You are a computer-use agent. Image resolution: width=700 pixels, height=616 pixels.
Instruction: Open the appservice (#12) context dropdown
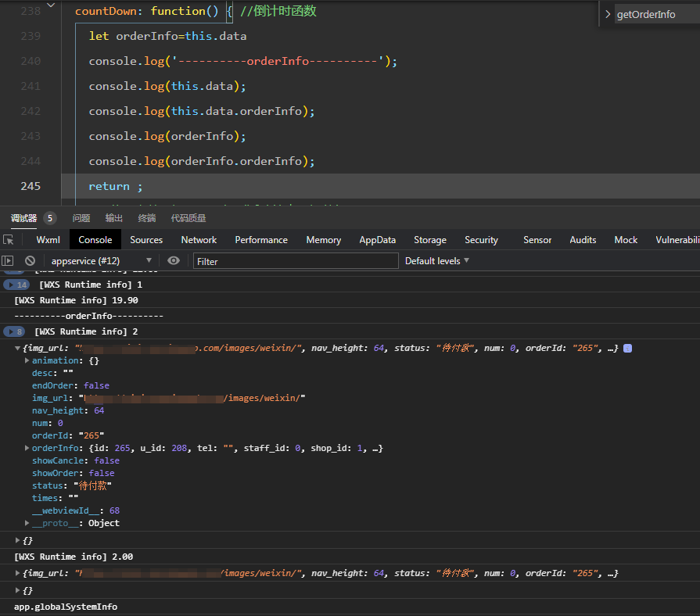click(x=102, y=261)
